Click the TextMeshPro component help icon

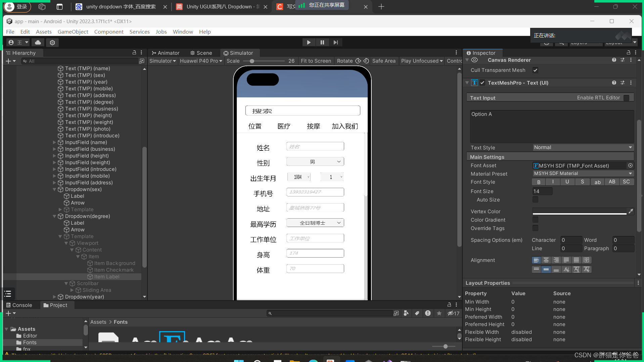pyautogui.click(x=614, y=83)
